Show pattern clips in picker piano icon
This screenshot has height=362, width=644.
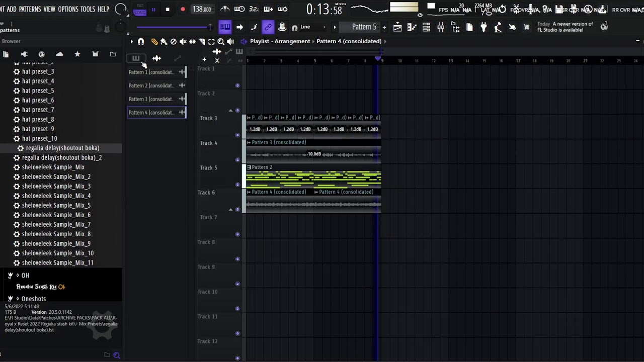coord(136,58)
